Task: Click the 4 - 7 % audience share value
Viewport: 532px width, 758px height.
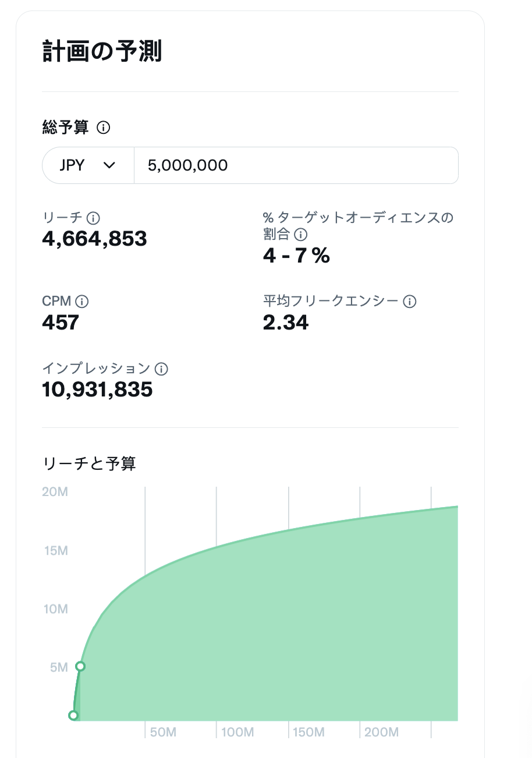Action: click(297, 255)
